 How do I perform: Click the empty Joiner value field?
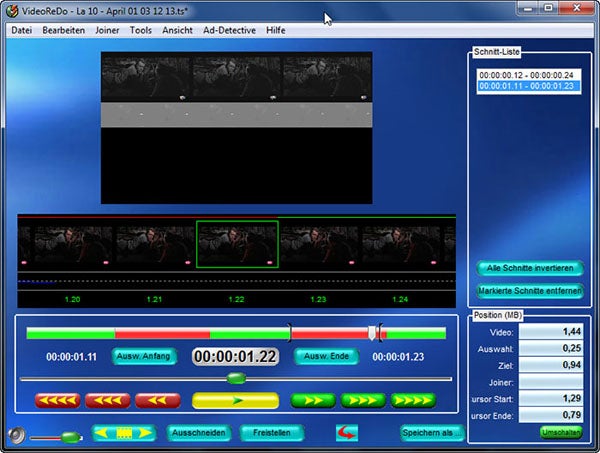tap(551, 382)
